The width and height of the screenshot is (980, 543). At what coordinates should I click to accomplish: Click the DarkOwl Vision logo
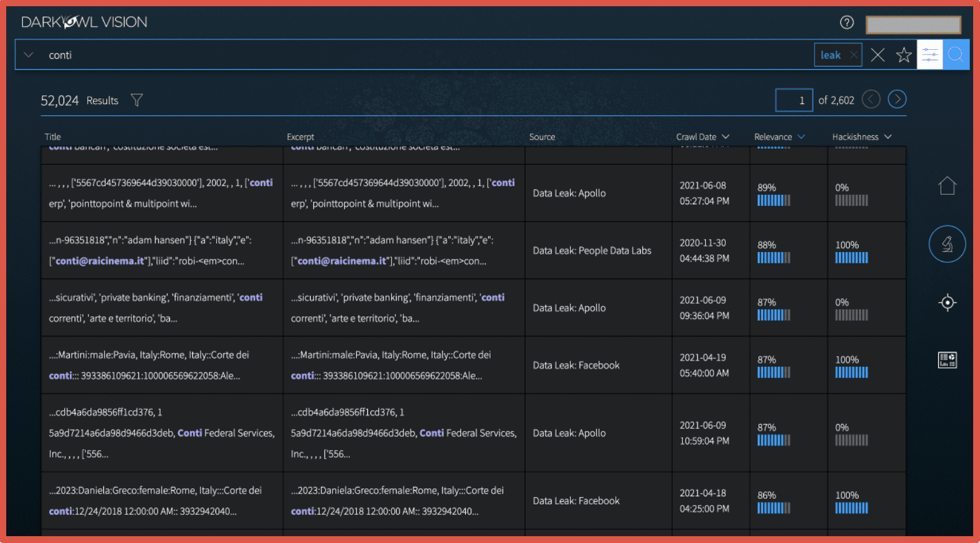85,22
